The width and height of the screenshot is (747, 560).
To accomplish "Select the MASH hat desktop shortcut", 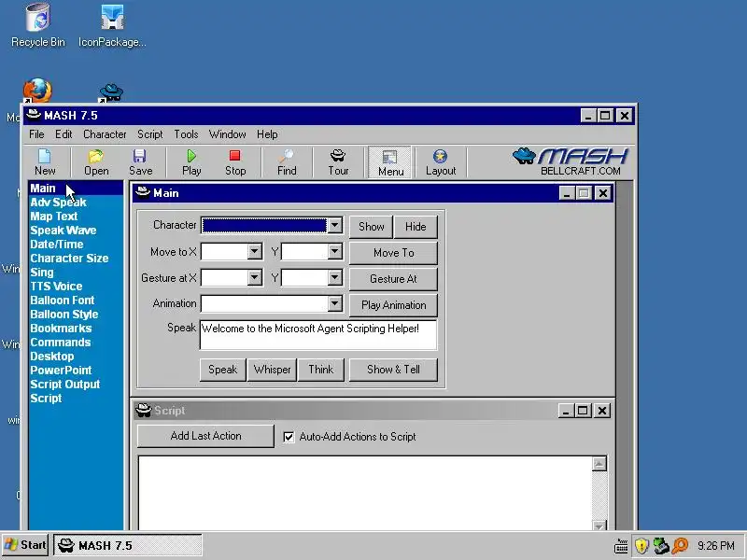I will coord(111,92).
